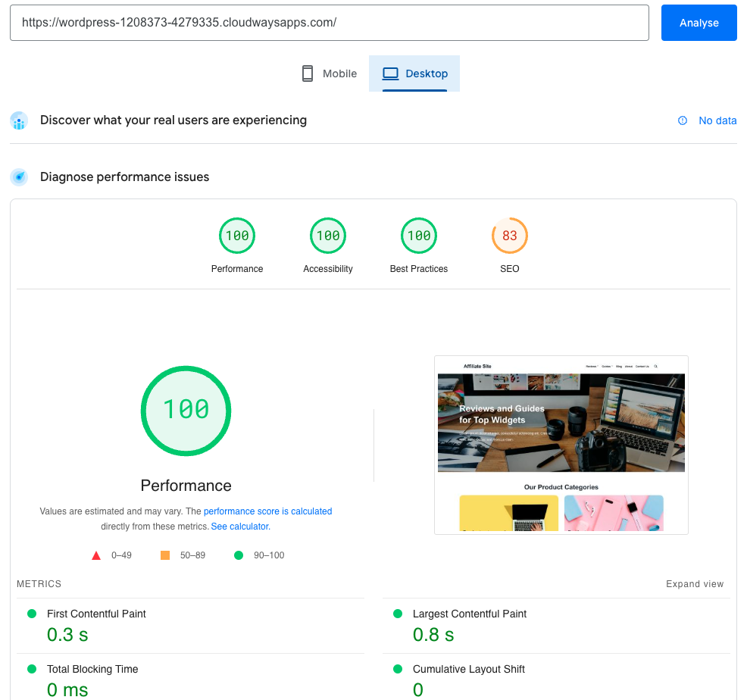The width and height of the screenshot is (747, 700).
Task: Click the orange 50-89 score range marker
Action: coord(164,555)
